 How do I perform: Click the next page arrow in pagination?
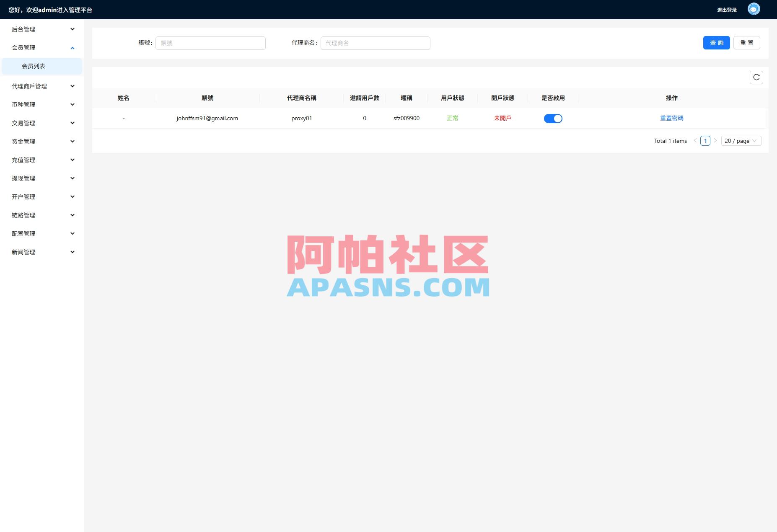(715, 141)
